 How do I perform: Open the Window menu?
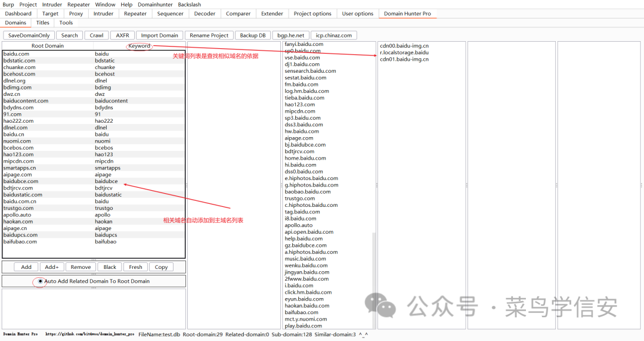[105, 5]
